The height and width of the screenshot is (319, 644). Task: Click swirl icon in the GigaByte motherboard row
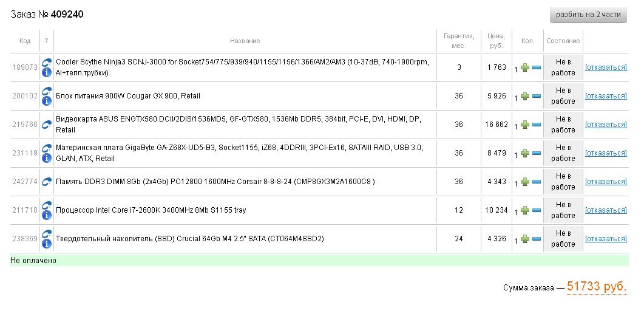click(47, 148)
